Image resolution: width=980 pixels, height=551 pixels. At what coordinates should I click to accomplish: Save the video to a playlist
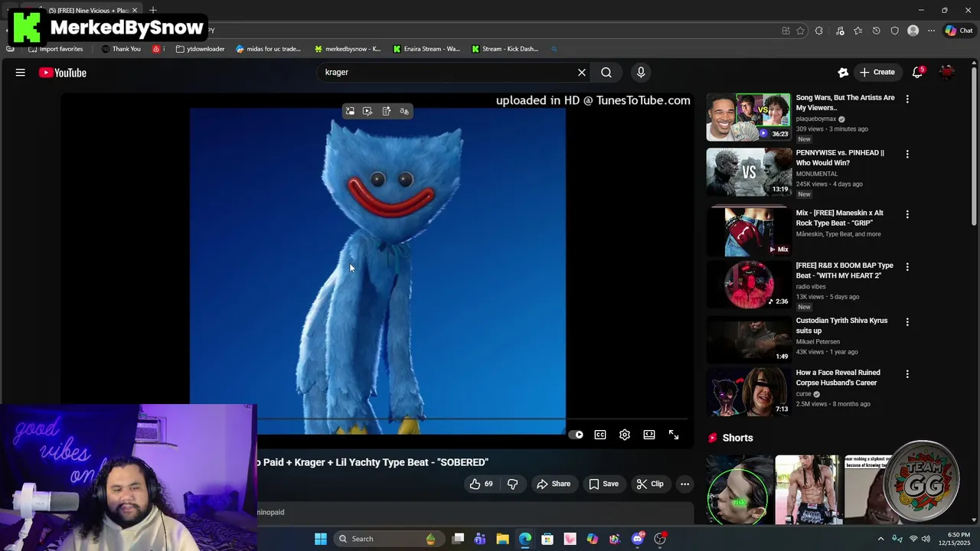click(603, 484)
